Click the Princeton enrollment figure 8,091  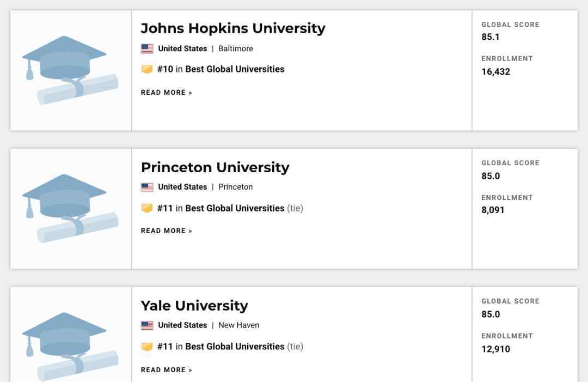pyautogui.click(x=493, y=210)
